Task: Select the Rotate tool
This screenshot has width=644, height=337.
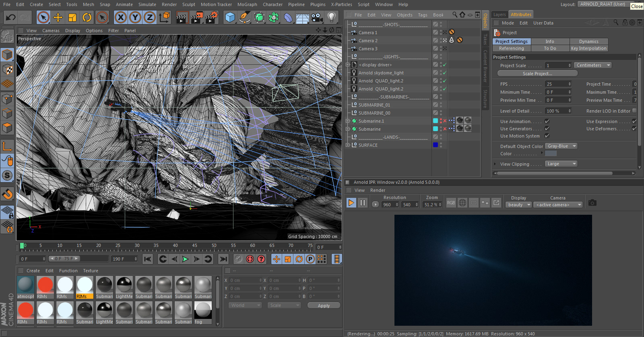Action: point(87,17)
